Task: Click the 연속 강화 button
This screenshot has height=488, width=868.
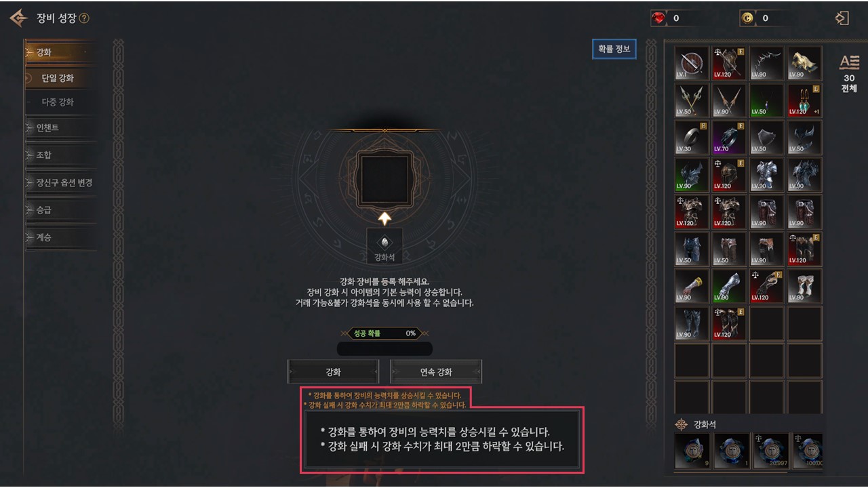Action: (436, 372)
